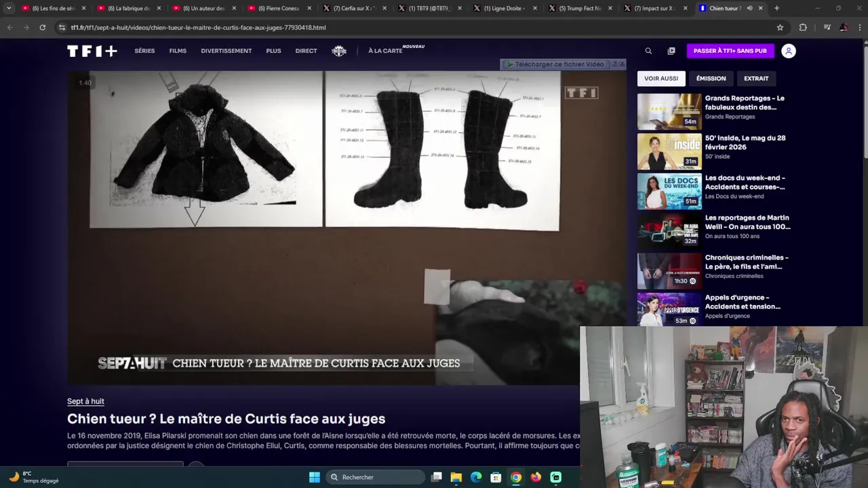
Task: Switch to the 'Trump Fact Ne' X tab
Action: (x=580, y=8)
